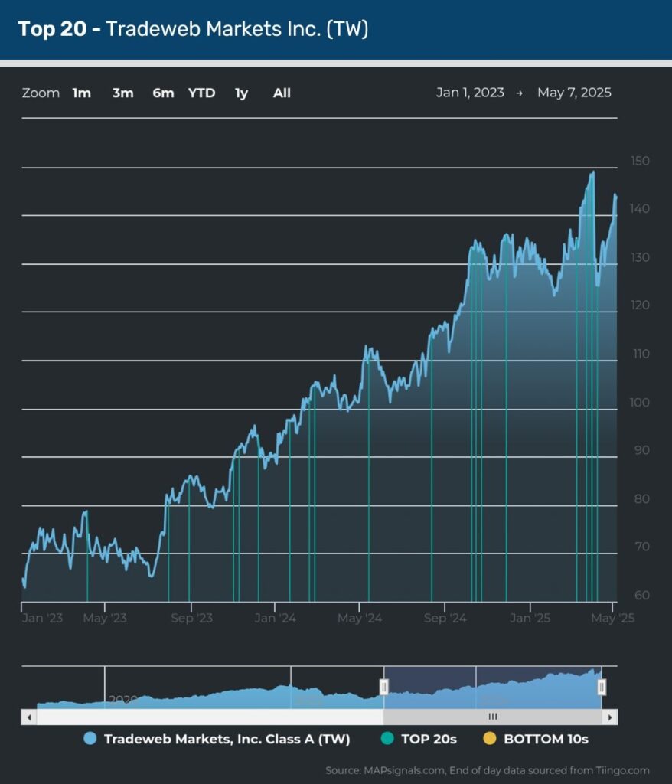Edit the May 7, 2025 end date
The width and height of the screenshot is (672, 784).
tap(574, 93)
